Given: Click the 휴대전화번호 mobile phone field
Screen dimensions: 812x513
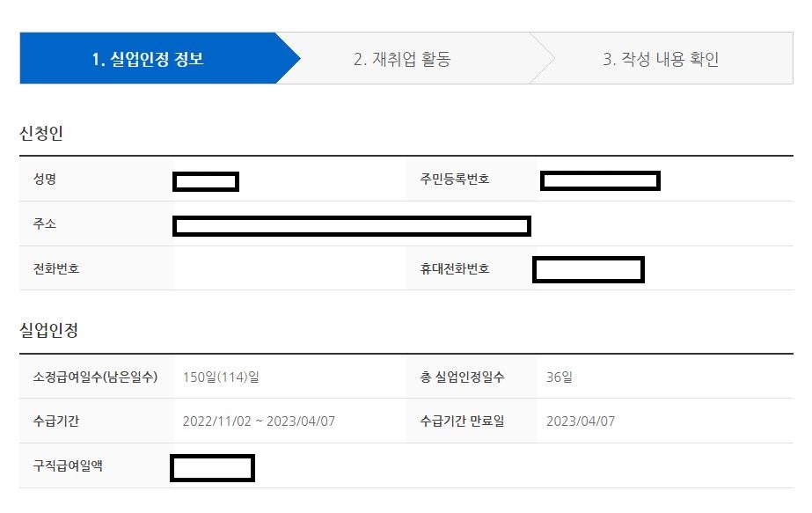Looking at the screenshot, I should point(588,269).
